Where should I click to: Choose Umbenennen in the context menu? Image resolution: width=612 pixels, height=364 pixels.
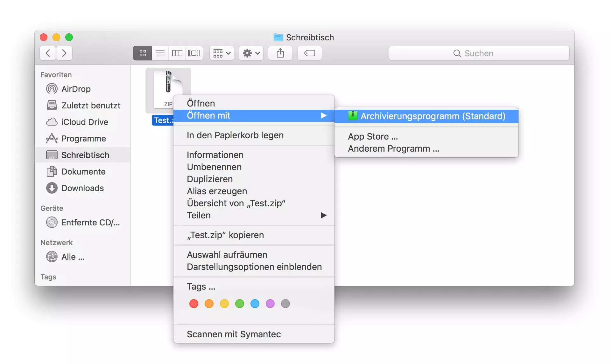[x=254, y=167]
